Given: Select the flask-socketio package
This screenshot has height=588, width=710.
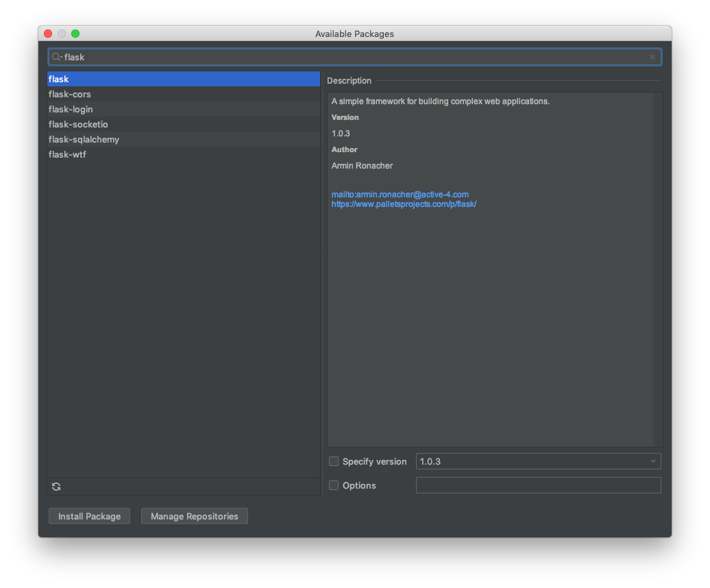Looking at the screenshot, I should pyautogui.click(x=184, y=124).
